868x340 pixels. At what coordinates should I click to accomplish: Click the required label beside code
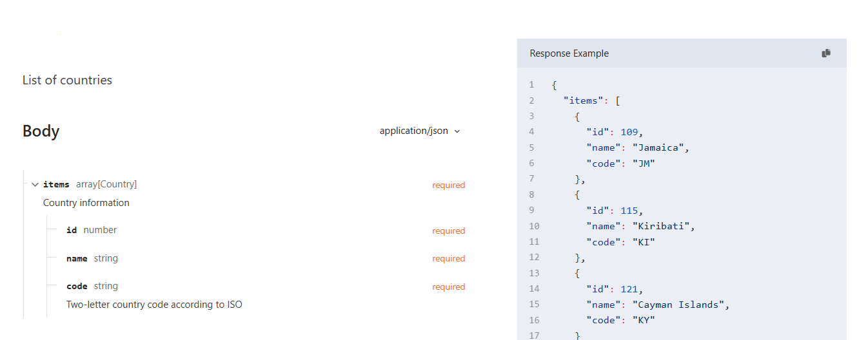coord(448,287)
